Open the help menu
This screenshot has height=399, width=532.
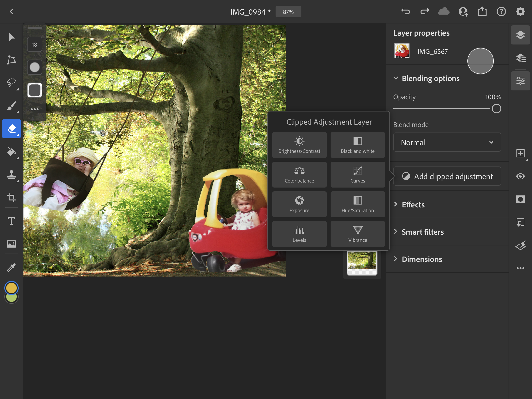pos(501,11)
